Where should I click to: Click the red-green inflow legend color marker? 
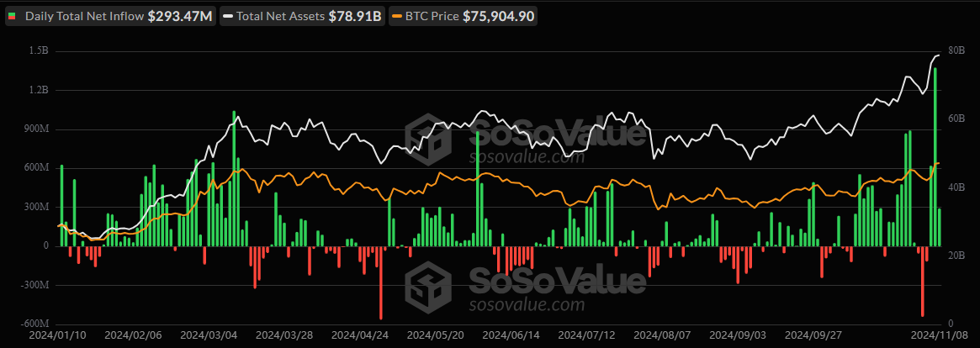12,17
